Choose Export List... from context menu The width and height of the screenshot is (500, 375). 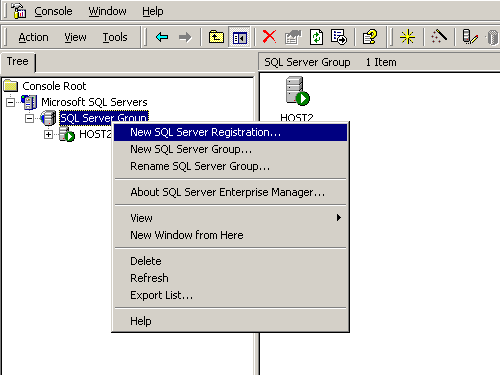(x=230, y=295)
